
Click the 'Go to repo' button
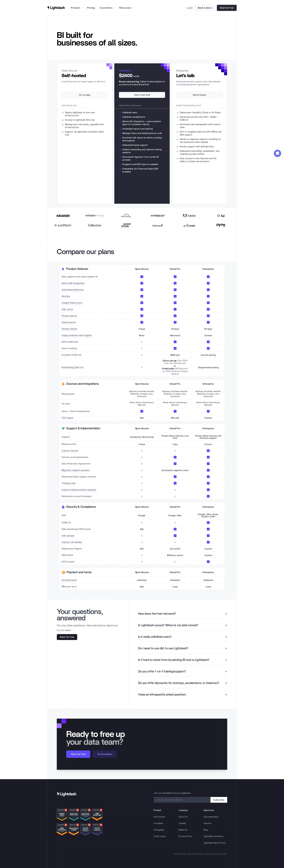pos(85,95)
